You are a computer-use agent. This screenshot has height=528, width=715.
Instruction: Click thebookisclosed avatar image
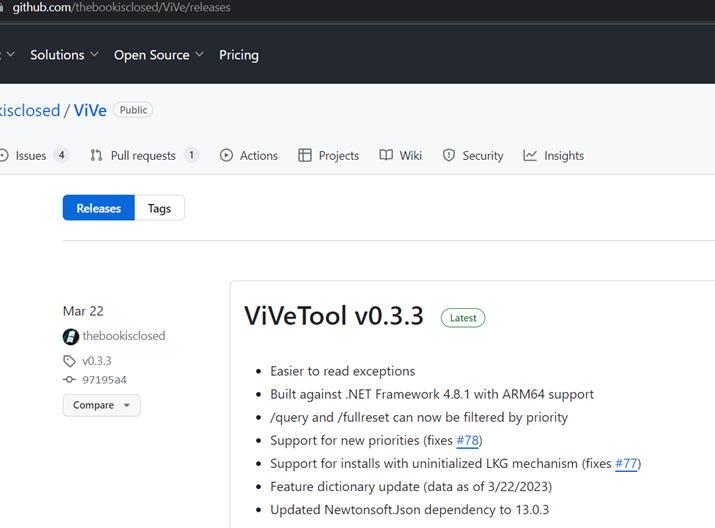[71, 336]
